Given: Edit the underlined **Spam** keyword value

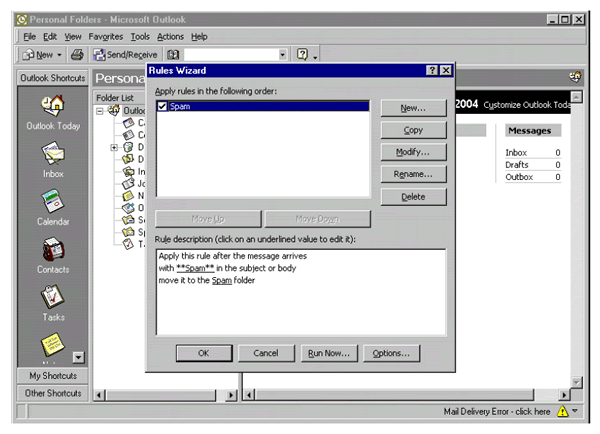Looking at the screenshot, I should (195, 268).
